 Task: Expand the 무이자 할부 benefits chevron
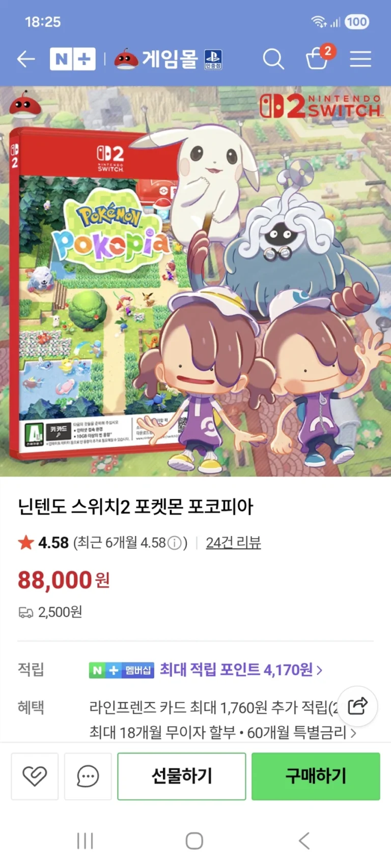point(354,733)
